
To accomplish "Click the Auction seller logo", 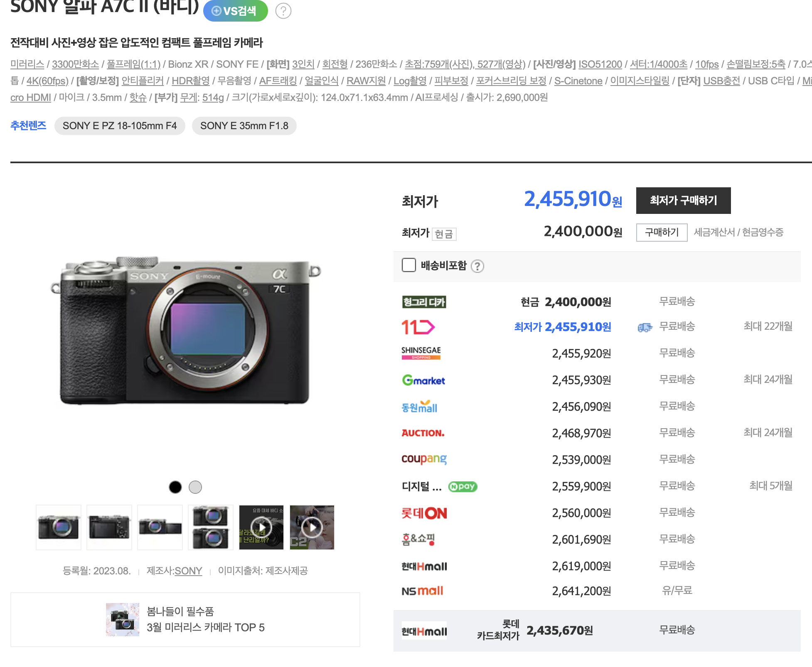I will pyautogui.click(x=423, y=433).
